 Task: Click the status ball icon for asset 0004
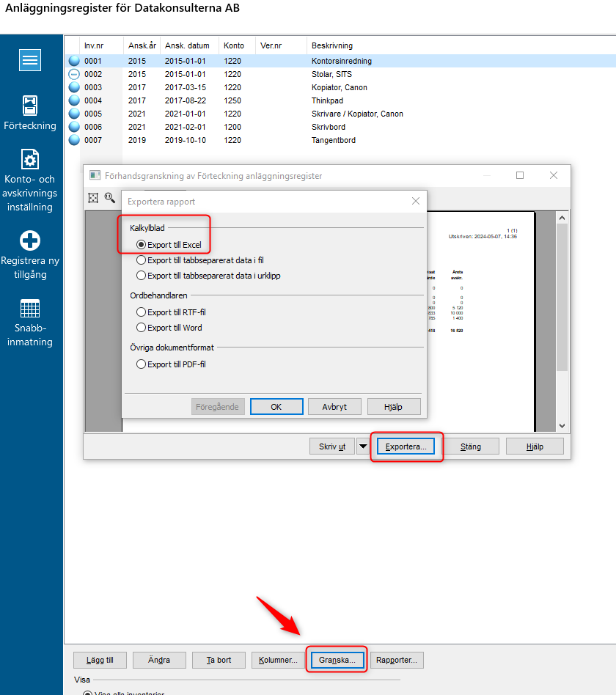pyautogui.click(x=74, y=100)
